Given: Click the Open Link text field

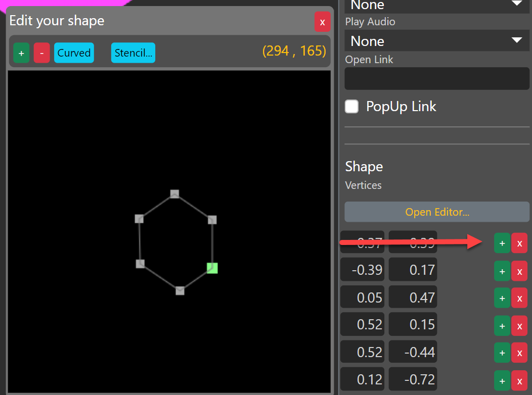Looking at the screenshot, I should [x=437, y=78].
